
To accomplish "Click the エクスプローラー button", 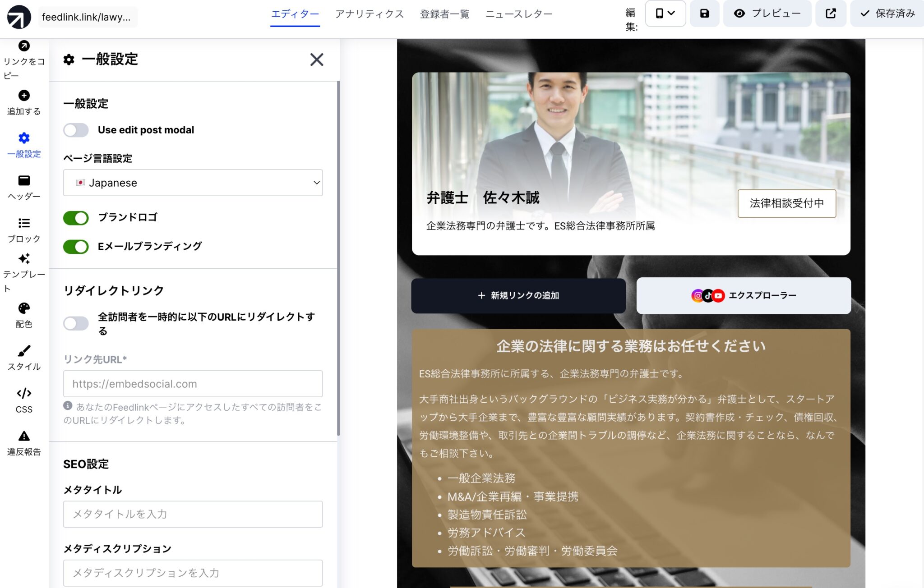I will click(x=744, y=296).
